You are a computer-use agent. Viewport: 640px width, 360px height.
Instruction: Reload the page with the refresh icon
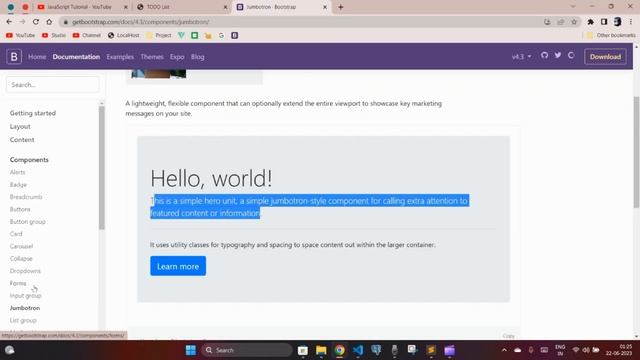[36, 22]
